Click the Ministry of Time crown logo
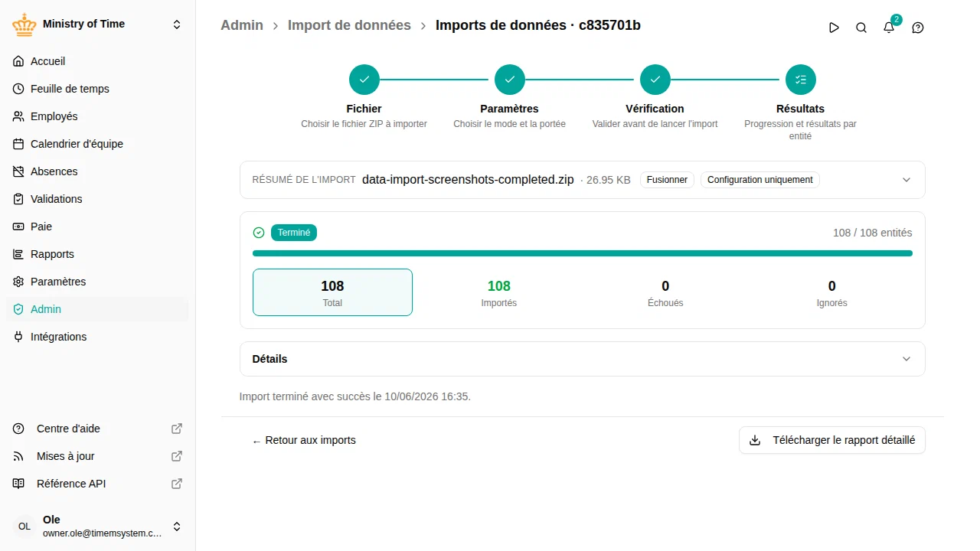The width and height of the screenshot is (980, 551). click(24, 24)
